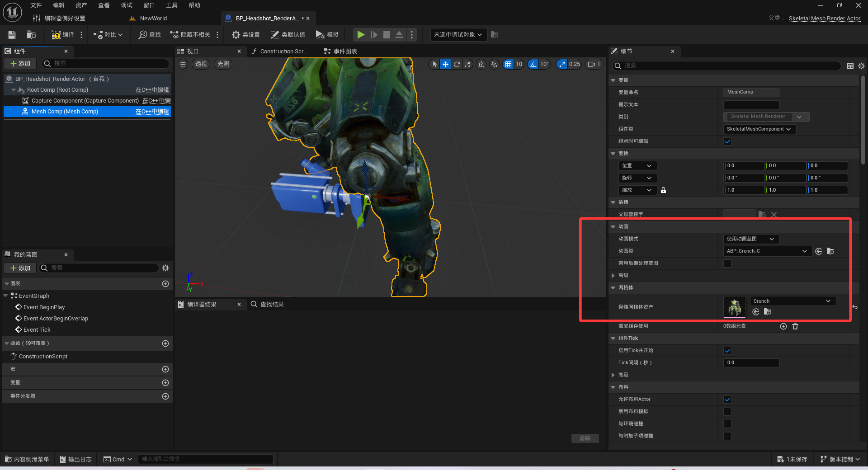Toggle Disable Cloth Simulation (禁用布料模拟) checkbox
Viewport: 868px width, 470px height.
click(727, 412)
